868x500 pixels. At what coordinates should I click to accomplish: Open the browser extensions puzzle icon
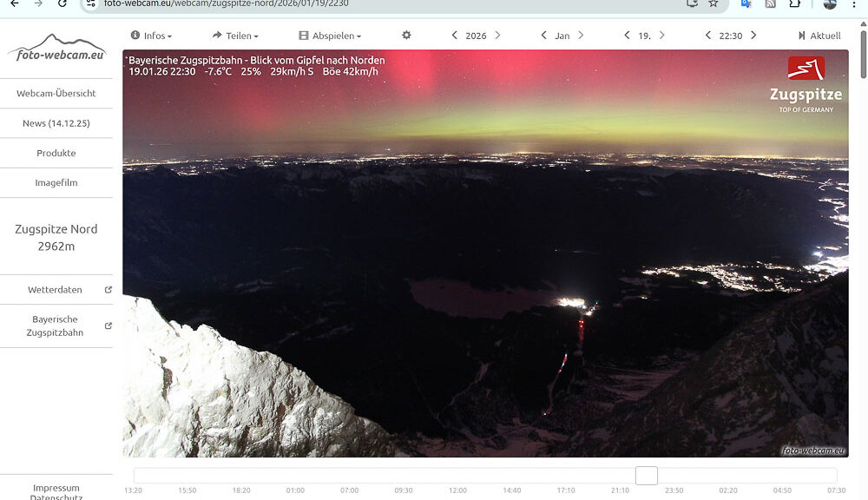794,3
